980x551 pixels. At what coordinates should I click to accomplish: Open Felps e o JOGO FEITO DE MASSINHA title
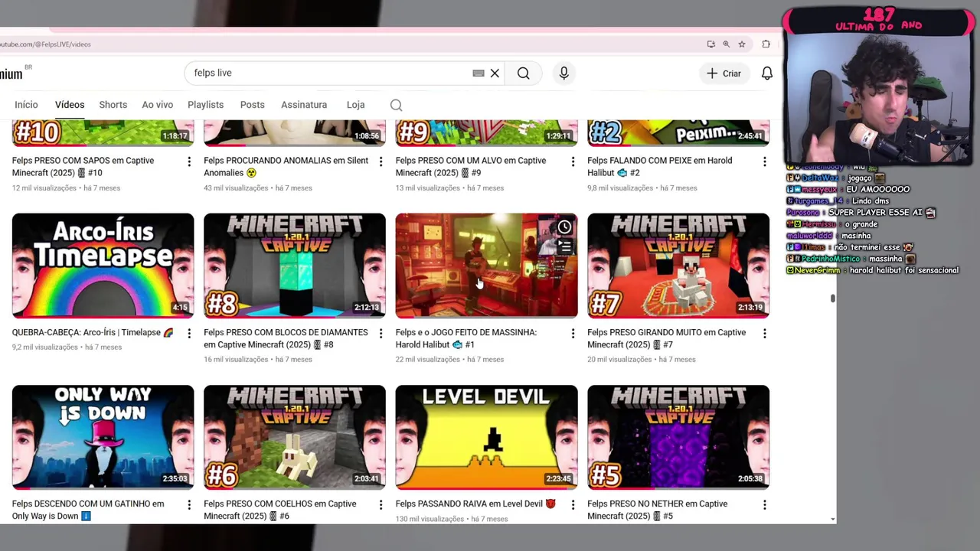point(466,339)
